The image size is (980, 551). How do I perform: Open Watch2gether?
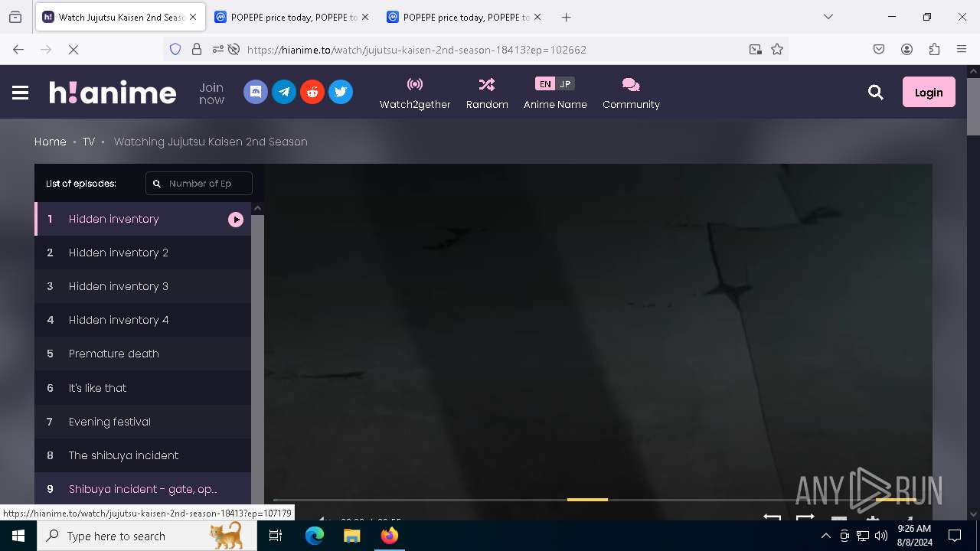[x=415, y=93]
